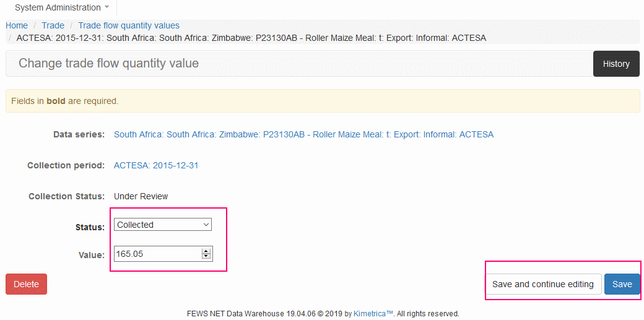The image size is (644, 320).
Task: Click the History button
Action: [616, 64]
